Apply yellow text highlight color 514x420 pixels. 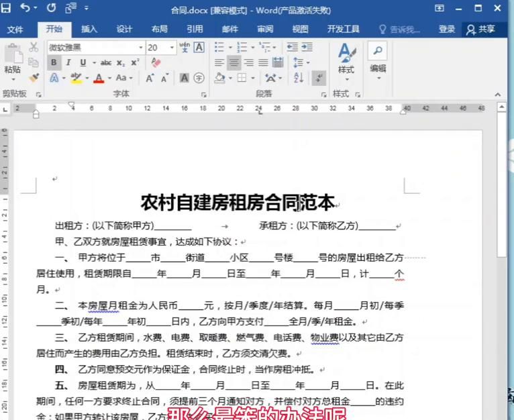76,78
